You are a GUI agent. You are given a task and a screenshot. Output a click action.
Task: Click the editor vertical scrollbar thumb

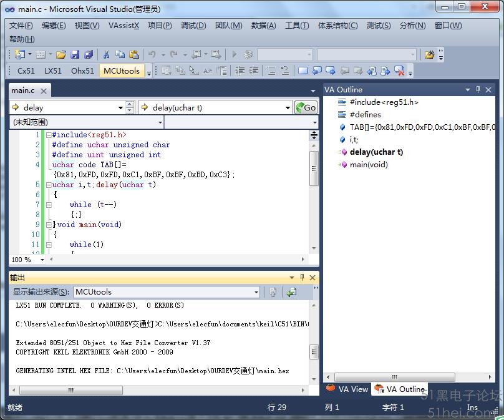click(314, 168)
